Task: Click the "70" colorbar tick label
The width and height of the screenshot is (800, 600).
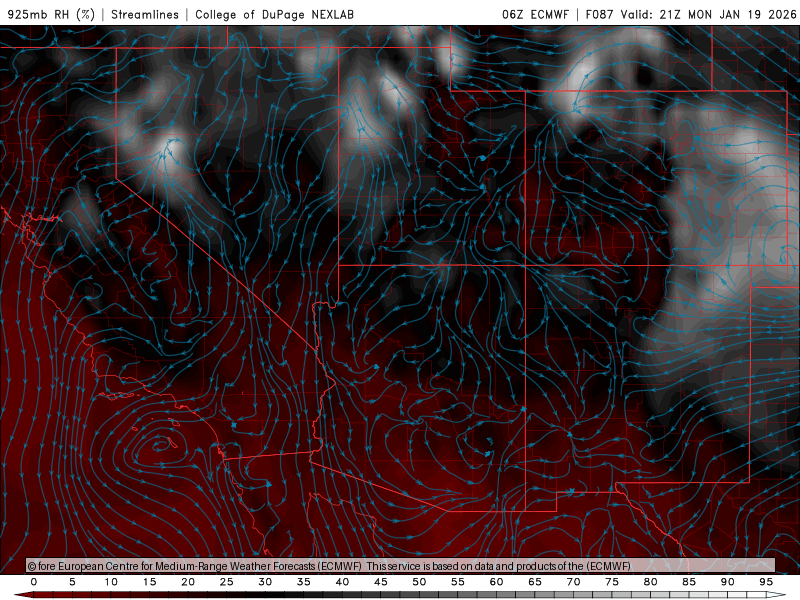Action: [573, 582]
